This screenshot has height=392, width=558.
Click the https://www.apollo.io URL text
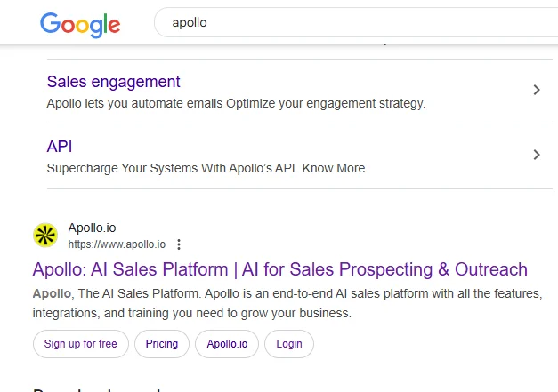click(117, 244)
